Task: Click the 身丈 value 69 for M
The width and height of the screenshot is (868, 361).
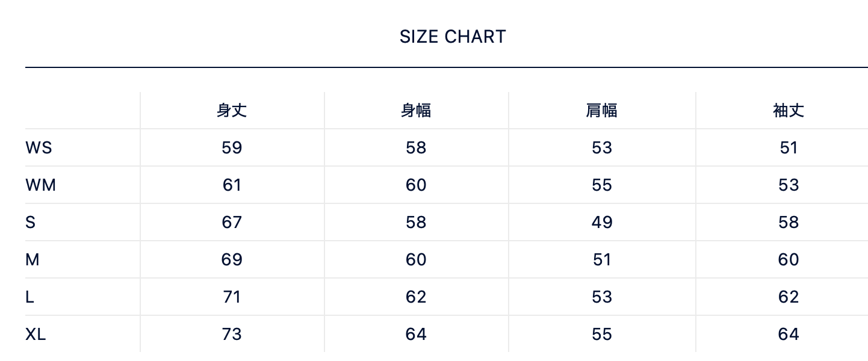Action: click(x=232, y=260)
